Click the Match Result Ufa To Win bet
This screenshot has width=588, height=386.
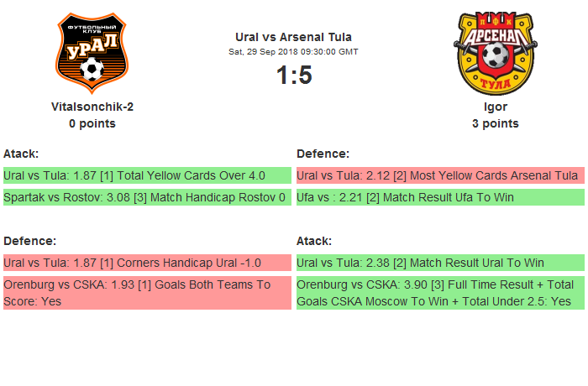click(440, 197)
